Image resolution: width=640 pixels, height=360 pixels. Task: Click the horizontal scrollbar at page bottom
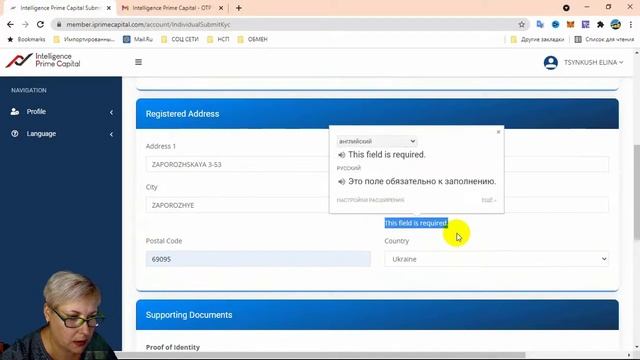point(320,355)
